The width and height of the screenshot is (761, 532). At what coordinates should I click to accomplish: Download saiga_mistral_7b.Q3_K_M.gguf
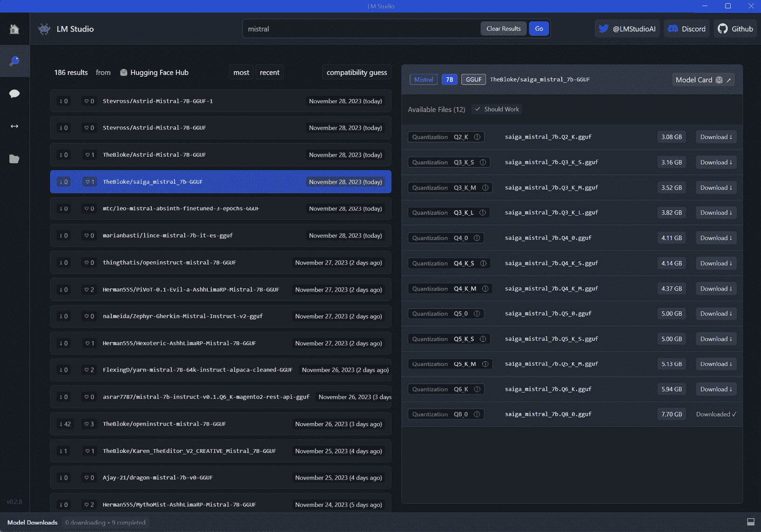[x=716, y=188]
